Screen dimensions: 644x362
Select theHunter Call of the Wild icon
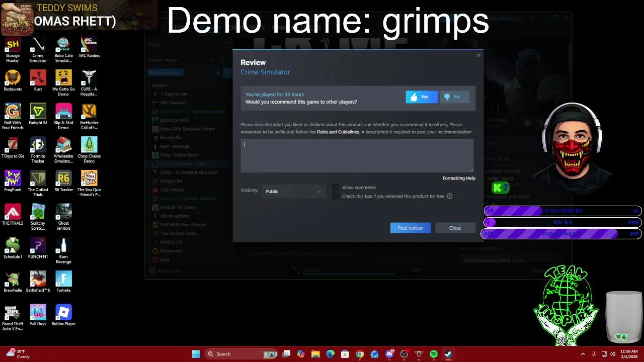point(89,117)
